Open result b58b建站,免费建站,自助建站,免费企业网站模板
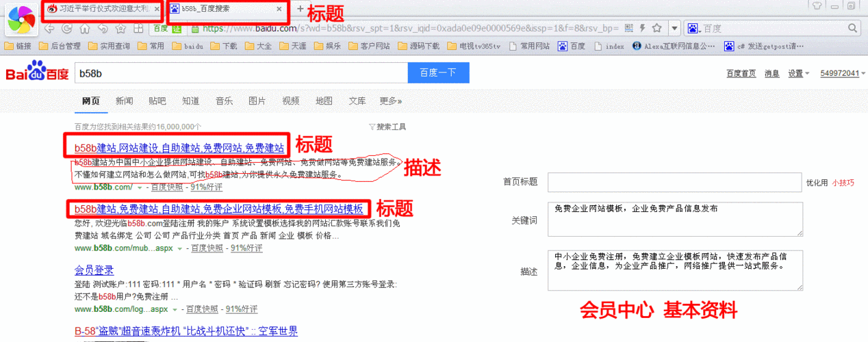Image resolution: width=868 pixels, height=342 pixels. (x=219, y=209)
